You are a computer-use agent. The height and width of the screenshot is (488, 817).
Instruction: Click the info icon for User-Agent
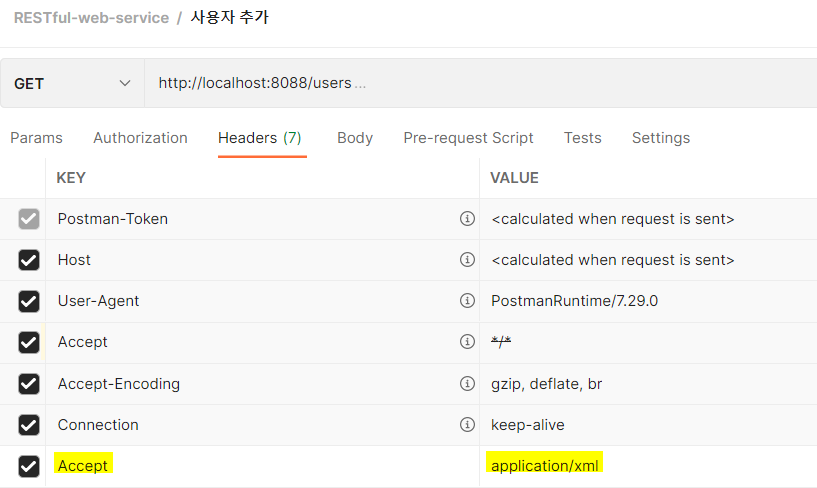point(467,301)
